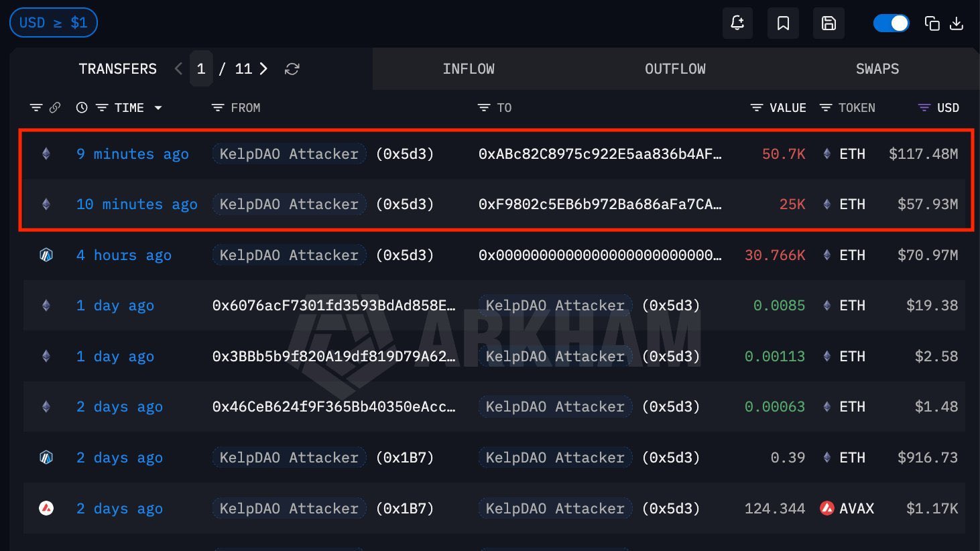Click the ETH token icon in the 0.00113 row
This screenshot has width=980, height=551.
point(827,357)
